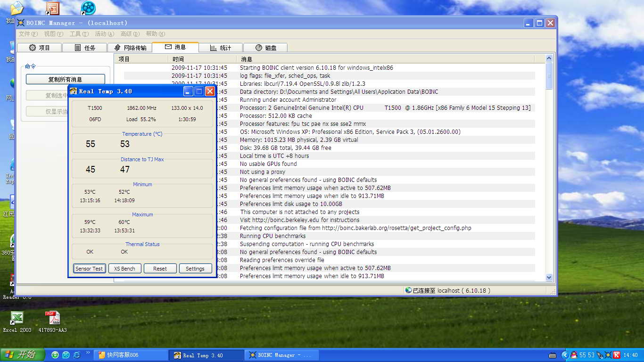Click the 'Load 55.2%' value in Real Temp
Image resolution: width=644 pixels, height=362 pixels.
tap(141, 119)
